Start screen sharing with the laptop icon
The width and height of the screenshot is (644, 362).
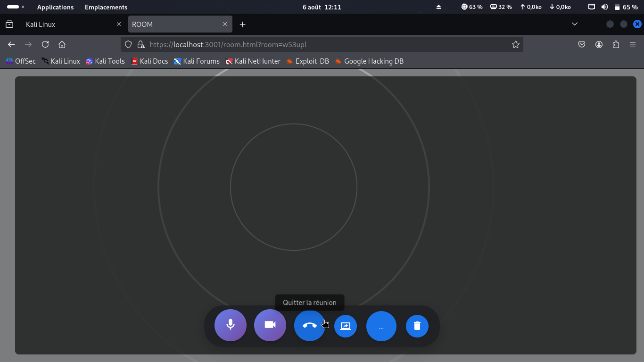346,326
